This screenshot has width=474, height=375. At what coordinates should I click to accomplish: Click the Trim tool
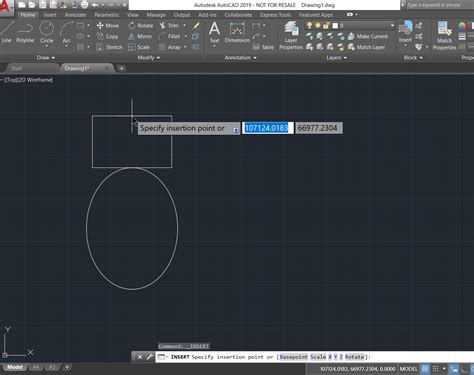coord(169,26)
